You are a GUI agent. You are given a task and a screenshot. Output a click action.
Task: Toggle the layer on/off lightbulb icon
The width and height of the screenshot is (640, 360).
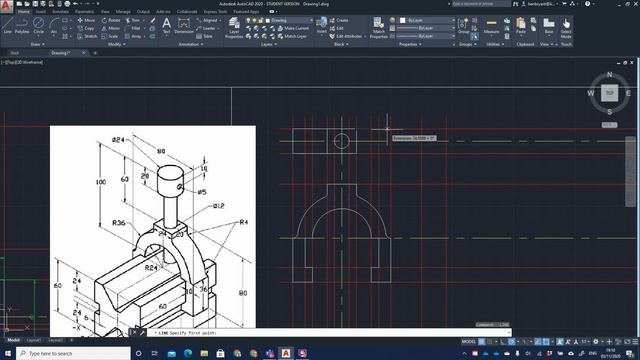248,20
